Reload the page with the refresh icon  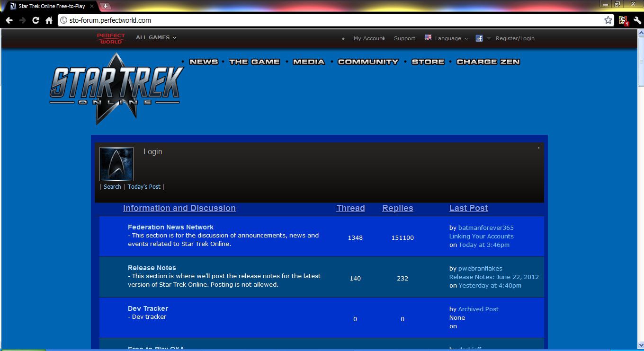[36, 20]
